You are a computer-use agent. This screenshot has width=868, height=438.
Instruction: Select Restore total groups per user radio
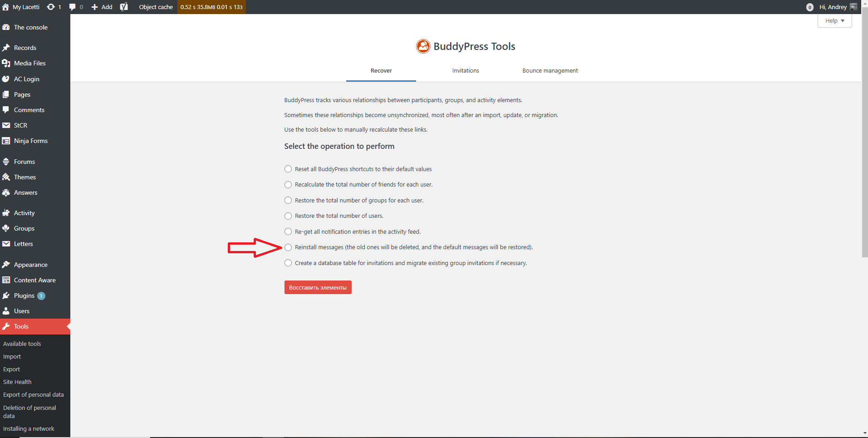tap(288, 200)
